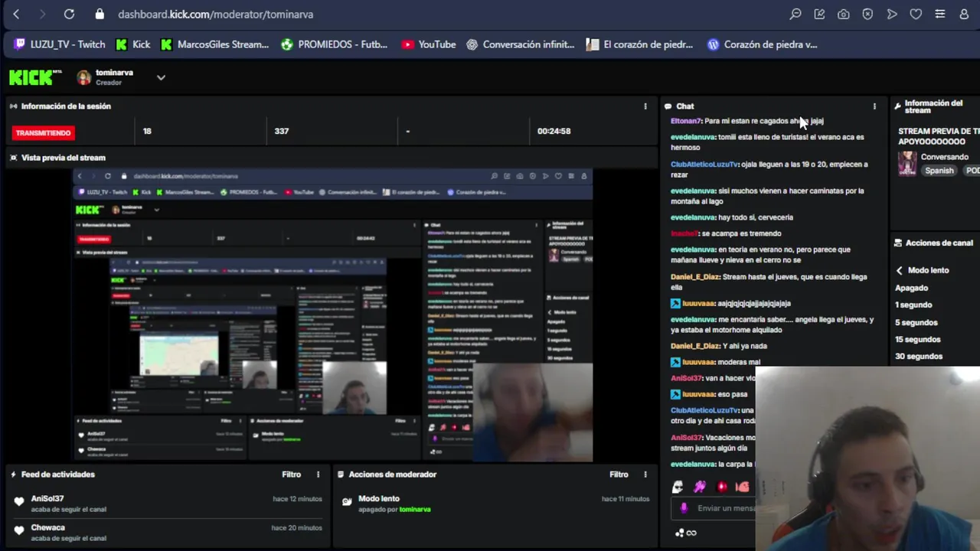Click the padlock site info icon
The width and height of the screenshot is (980, 551).
tap(100, 14)
